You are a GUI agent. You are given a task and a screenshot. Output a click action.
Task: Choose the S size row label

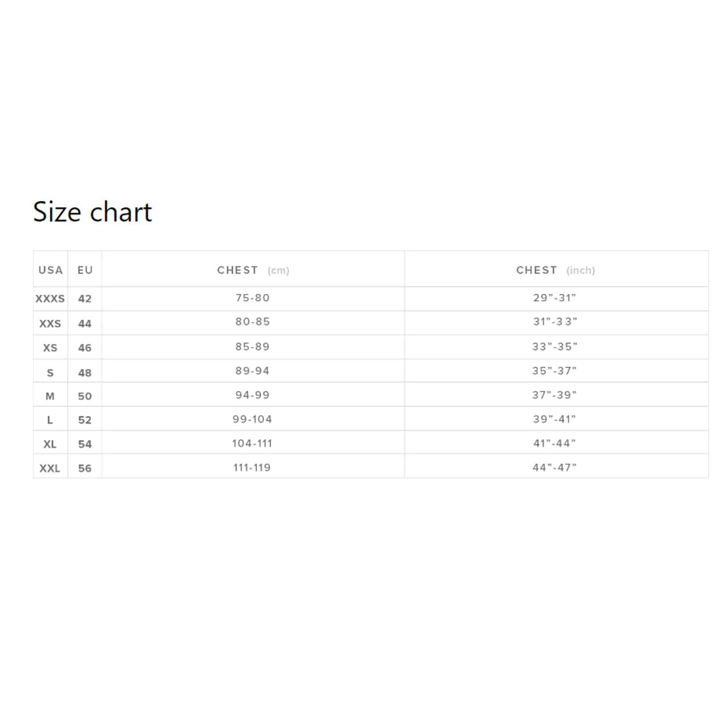click(50, 373)
